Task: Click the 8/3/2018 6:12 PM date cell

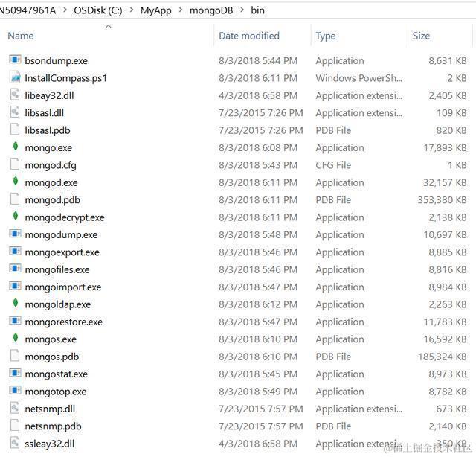Action: (x=258, y=304)
